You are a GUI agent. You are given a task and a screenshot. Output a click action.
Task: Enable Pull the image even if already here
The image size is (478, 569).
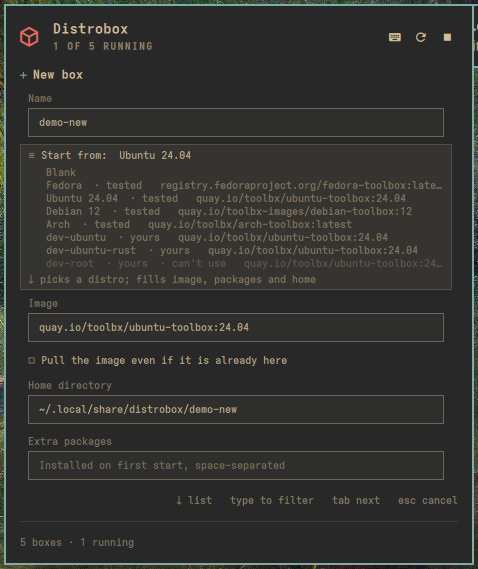(x=158, y=360)
